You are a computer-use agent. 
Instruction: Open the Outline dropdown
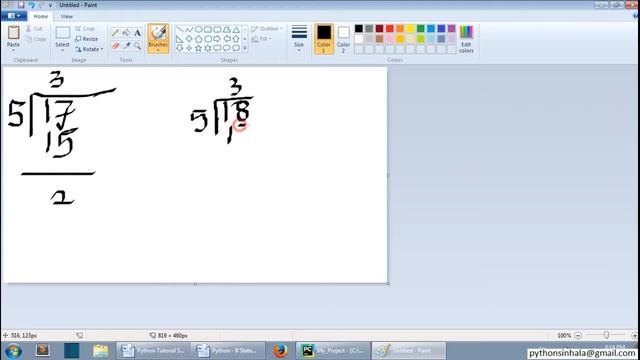(267, 29)
